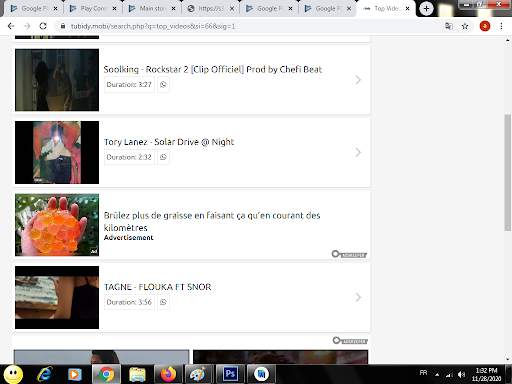Close the Main sto tab
512x384 pixels.
pyautogui.click(x=173, y=8)
